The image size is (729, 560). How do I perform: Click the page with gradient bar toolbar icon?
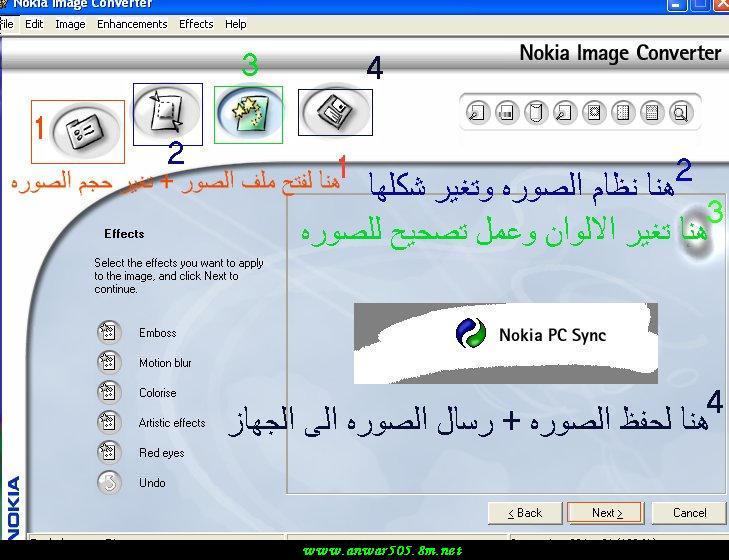(507, 113)
